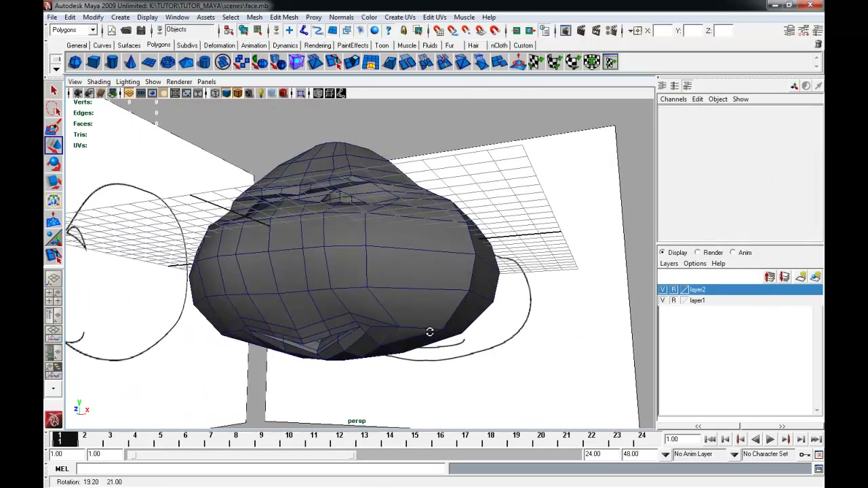868x488 pixels.
Task: Select the Display radio button
Action: coord(663,253)
